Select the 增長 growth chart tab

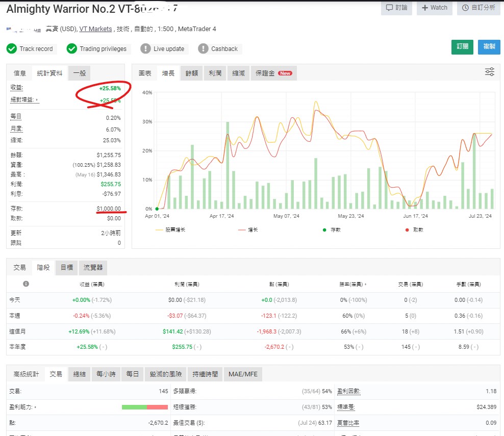(x=168, y=73)
